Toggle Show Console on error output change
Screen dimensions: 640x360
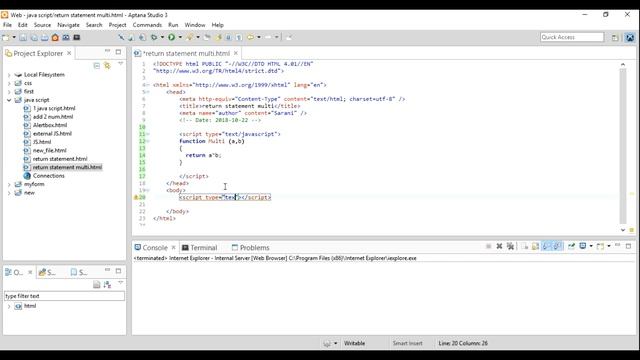[x=558, y=246]
